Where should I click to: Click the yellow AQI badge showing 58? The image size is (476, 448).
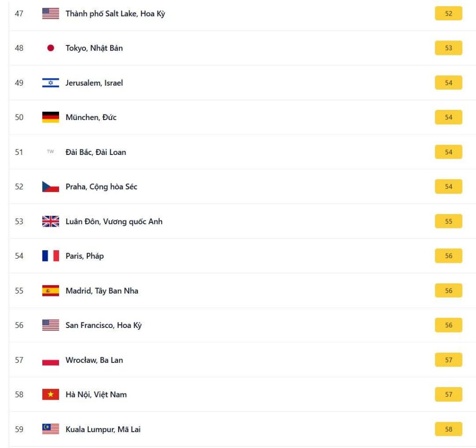(x=448, y=429)
